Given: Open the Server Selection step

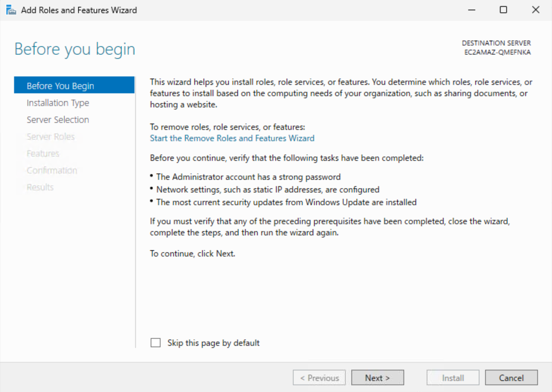Looking at the screenshot, I should pyautogui.click(x=58, y=120).
